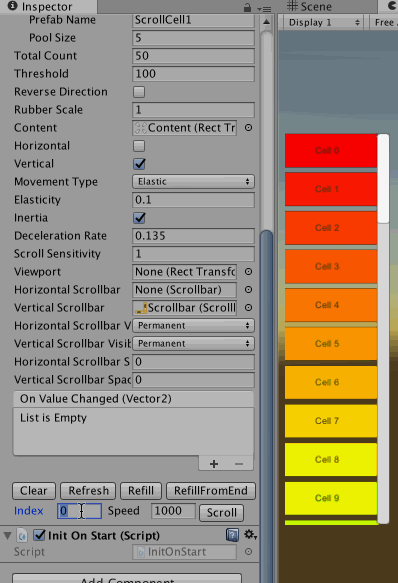Click the Index input field
Viewport: 398px width, 583px height.
click(79, 511)
